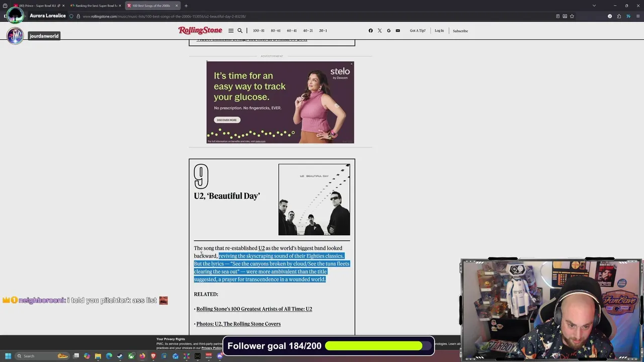Open Brave browser from the taskbar
Image resolution: width=644 pixels, height=362 pixels.
[x=153, y=356]
